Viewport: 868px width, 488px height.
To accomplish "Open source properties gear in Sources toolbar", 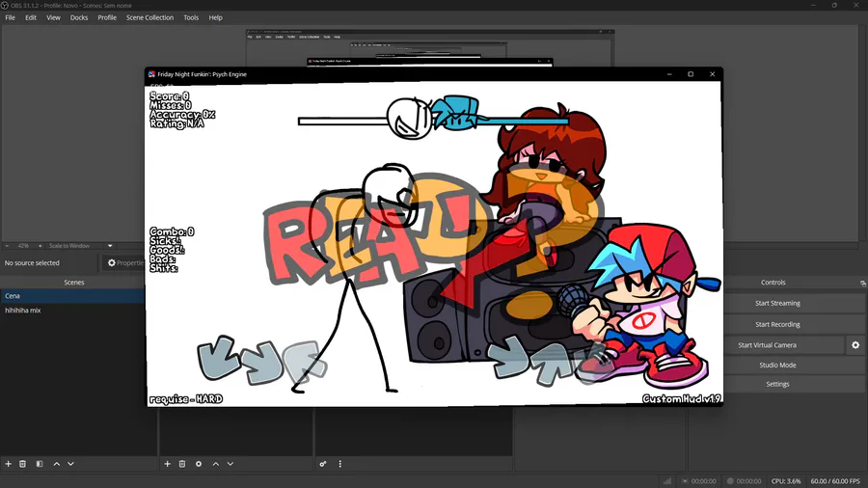I will pos(199,464).
